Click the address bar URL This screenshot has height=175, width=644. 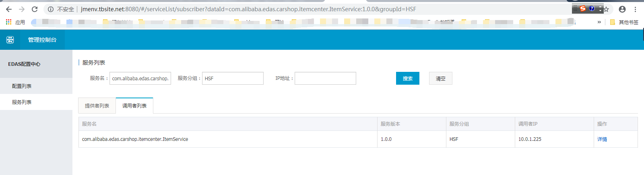coord(248,9)
